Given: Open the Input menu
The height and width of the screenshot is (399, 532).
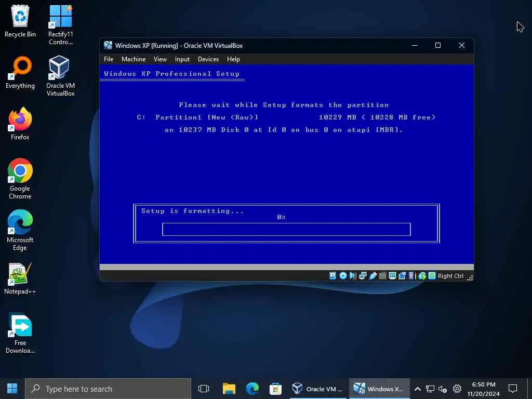Looking at the screenshot, I should (x=182, y=59).
